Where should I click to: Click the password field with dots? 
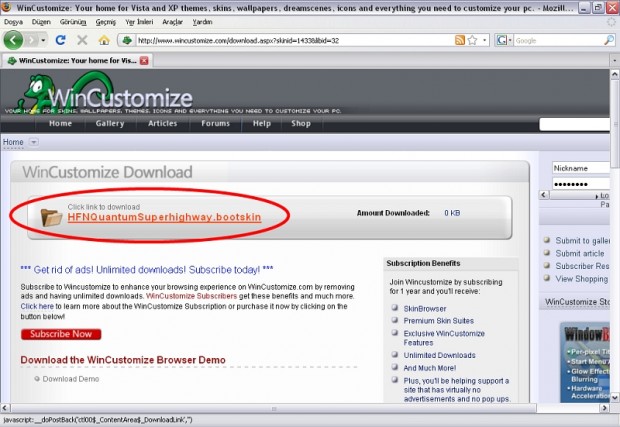click(581, 184)
